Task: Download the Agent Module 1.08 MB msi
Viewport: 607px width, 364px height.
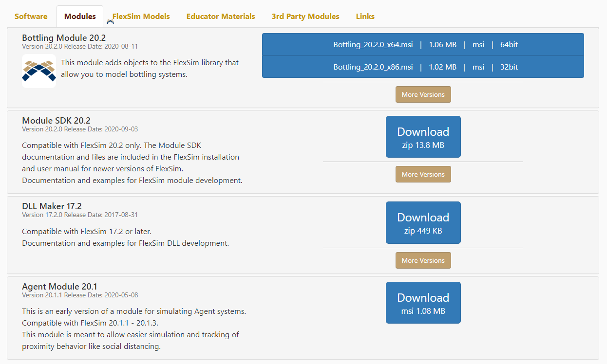Action: coord(423,303)
